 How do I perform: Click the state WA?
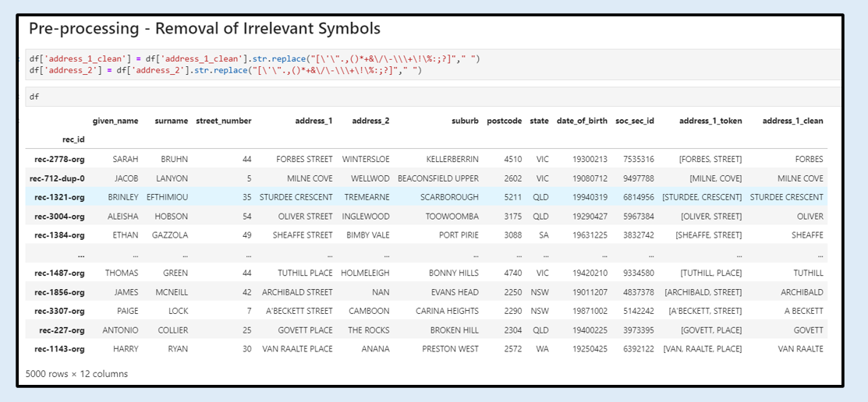click(x=543, y=349)
